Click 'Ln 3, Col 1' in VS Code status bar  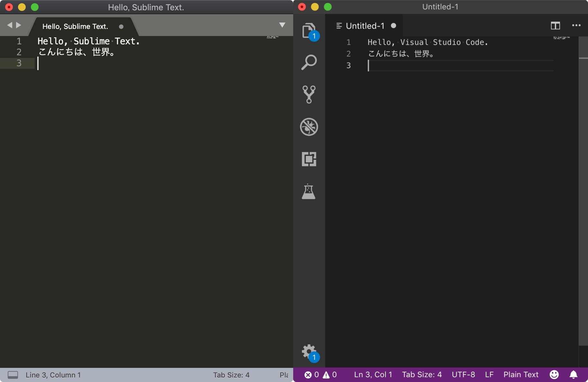point(373,375)
